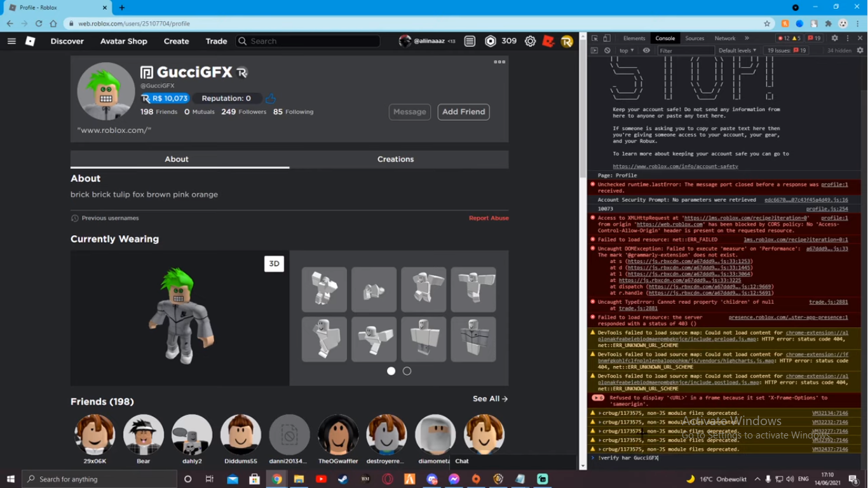
Task: Open the Network tab in DevTools
Action: [x=725, y=38]
